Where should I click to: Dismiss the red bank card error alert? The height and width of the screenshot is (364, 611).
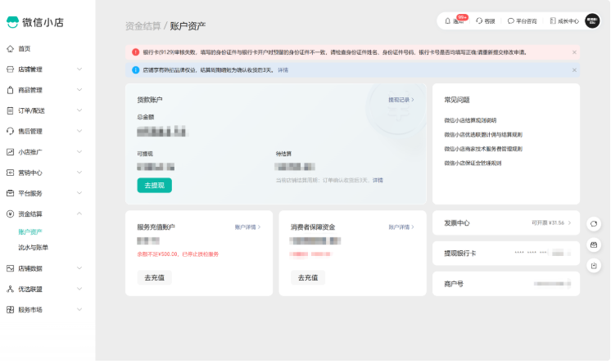(574, 52)
